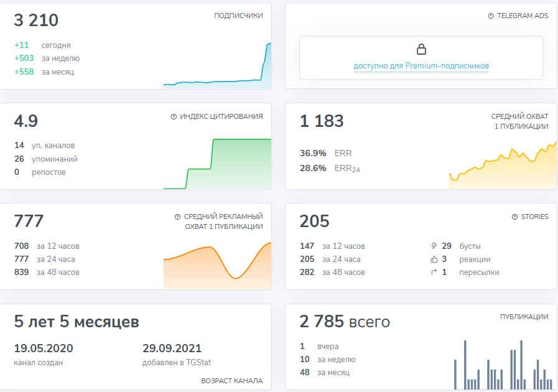Click the blue subscribers growth chart
Screen dimensions: 558x392
pos(217,72)
